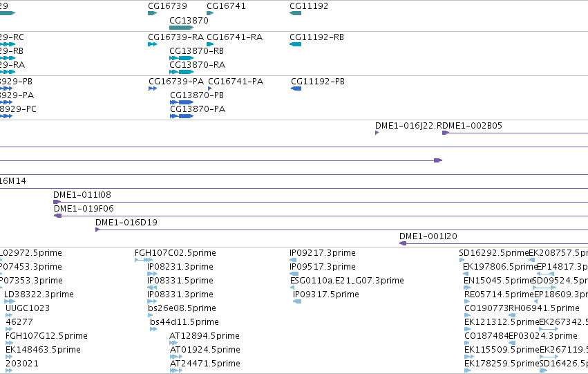This screenshot has width=588, height=374.
Task: Select transcript CG11192-RB
Action: pyautogui.click(x=317, y=37)
